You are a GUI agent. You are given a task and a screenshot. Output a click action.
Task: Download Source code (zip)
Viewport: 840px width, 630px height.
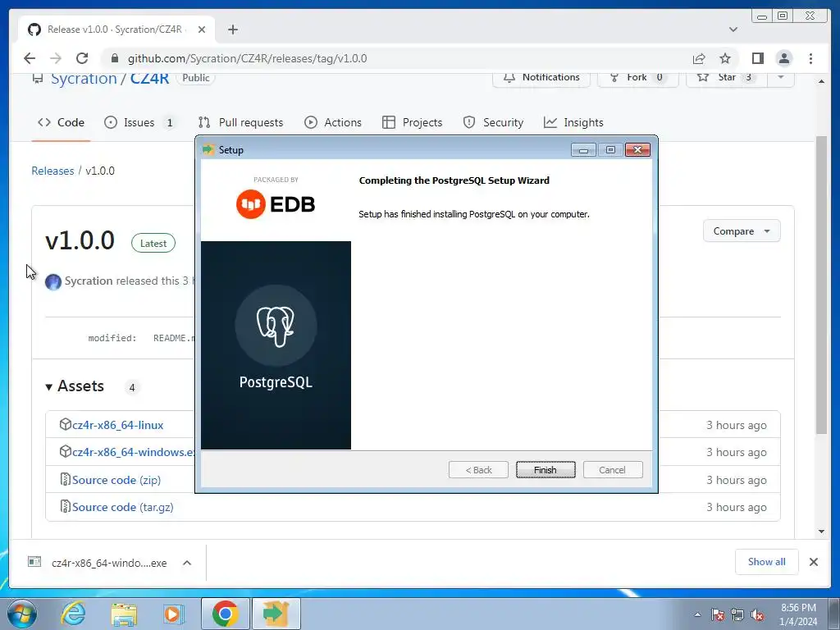point(116,480)
